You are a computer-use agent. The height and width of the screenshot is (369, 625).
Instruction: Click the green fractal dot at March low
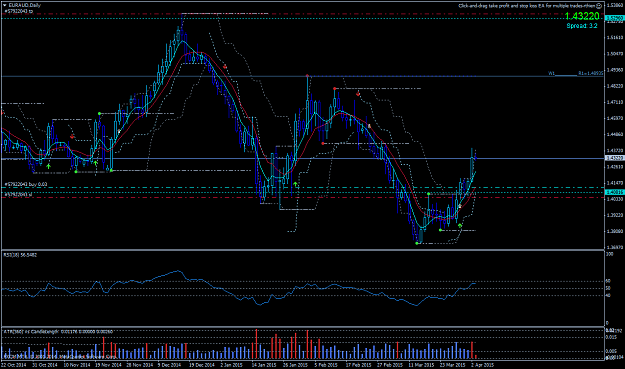417,243
